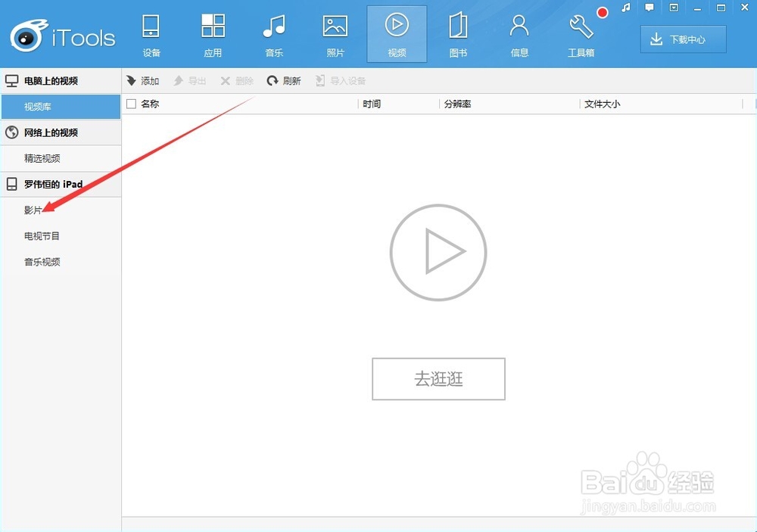This screenshot has height=532, width=757.
Task: Click the globe icon beside 网络上的视频
Action: pos(11,132)
